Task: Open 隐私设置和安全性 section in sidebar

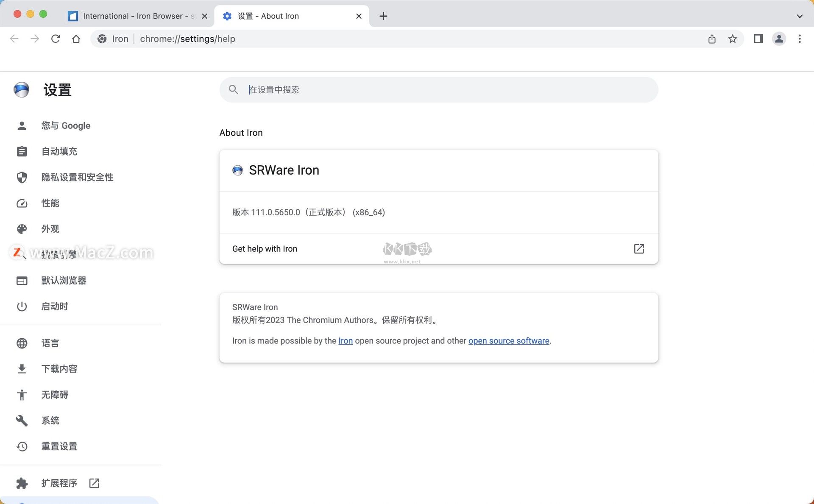Action: point(77,177)
